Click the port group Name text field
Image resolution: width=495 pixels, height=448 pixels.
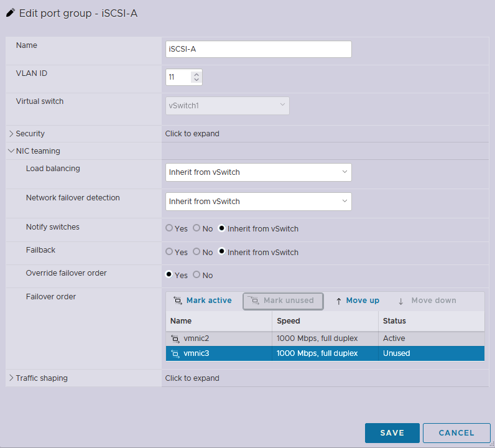click(x=258, y=49)
